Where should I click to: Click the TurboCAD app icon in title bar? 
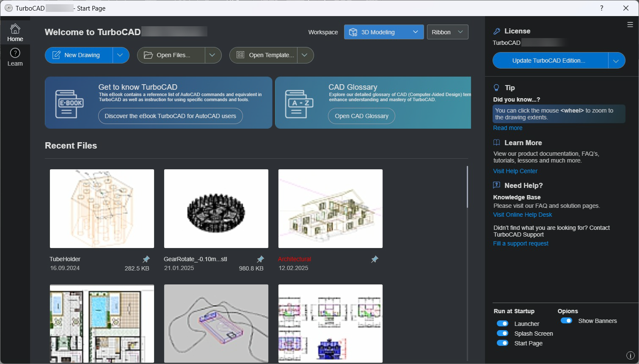click(8, 8)
